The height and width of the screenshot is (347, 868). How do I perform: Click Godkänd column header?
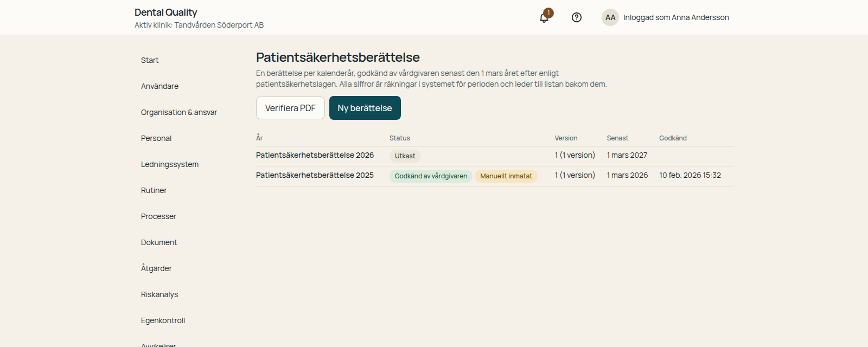click(673, 138)
